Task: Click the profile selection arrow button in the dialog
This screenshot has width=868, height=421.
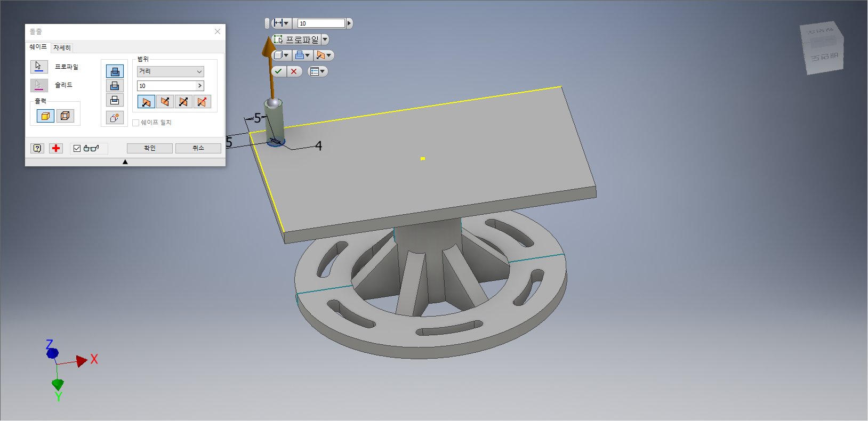Action: tap(39, 67)
